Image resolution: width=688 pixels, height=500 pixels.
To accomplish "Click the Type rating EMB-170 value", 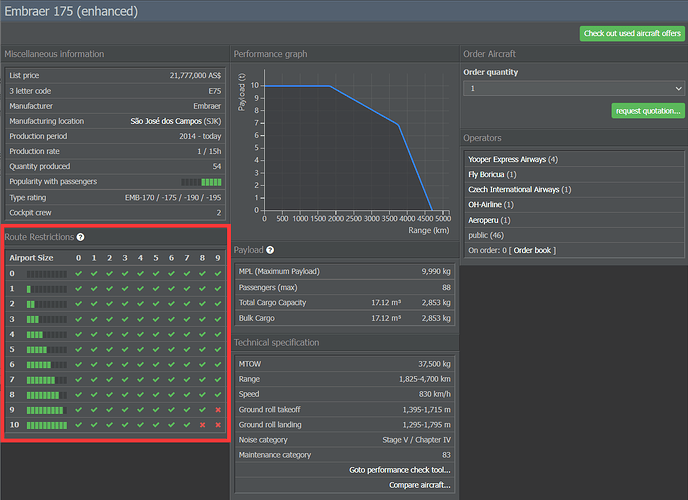I will point(173,198).
